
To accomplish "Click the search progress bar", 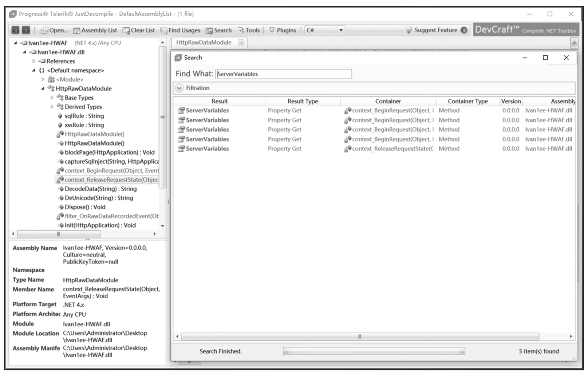I will tap(374, 351).
